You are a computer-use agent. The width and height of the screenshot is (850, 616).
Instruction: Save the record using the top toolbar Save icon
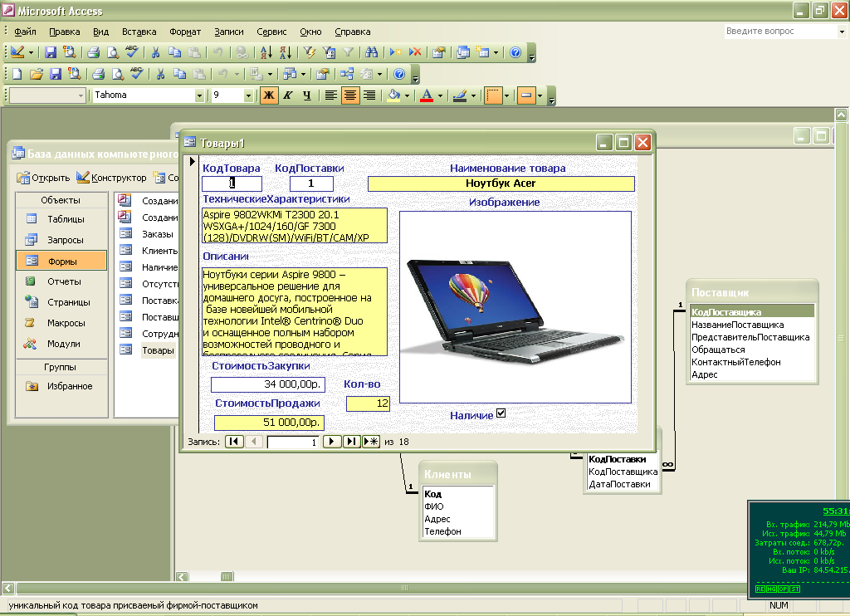(51, 52)
